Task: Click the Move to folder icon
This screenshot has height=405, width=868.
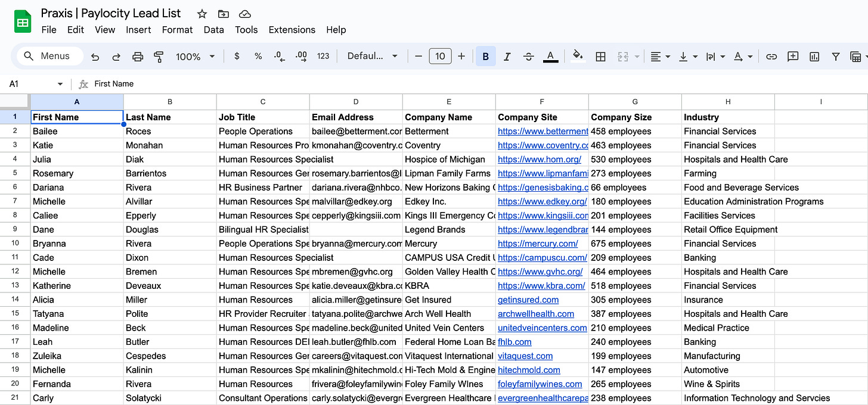Action: [223, 14]
